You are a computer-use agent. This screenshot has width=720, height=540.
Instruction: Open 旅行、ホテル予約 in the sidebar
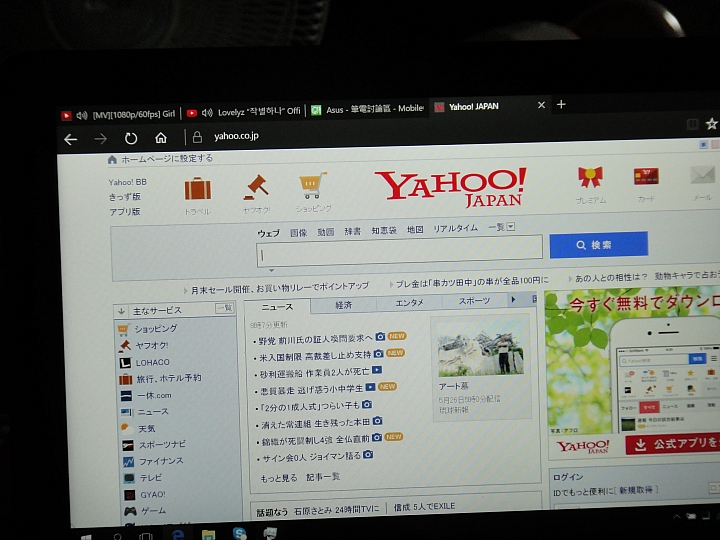(x=169, y=378)
